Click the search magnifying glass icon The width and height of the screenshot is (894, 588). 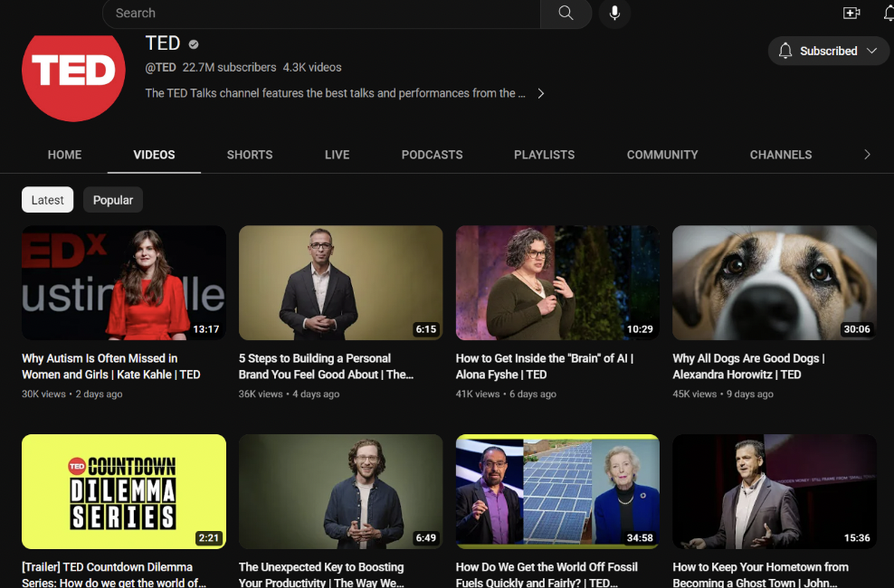coord(565,14)
